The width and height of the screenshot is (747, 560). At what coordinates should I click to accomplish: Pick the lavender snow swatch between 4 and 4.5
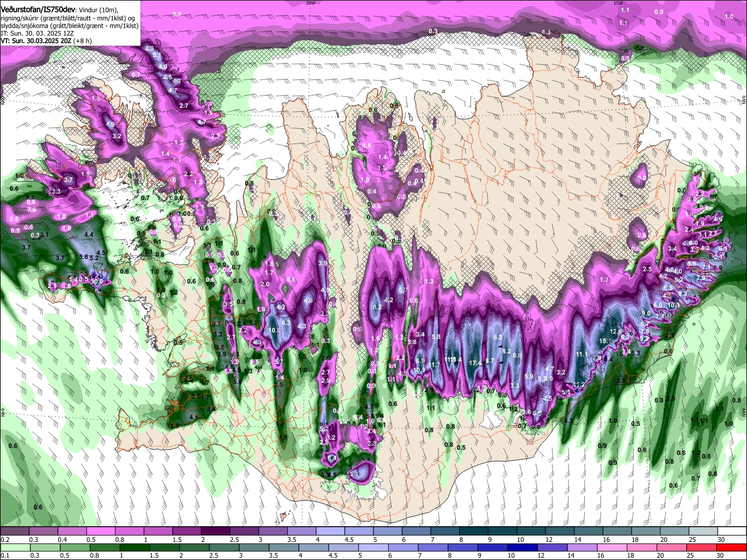coord(330,532)
